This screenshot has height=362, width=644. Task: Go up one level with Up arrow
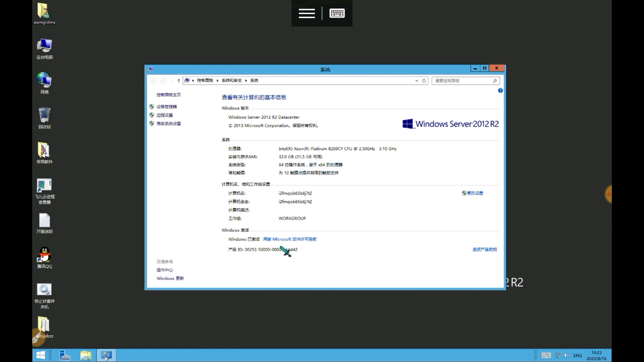[179, 80]
